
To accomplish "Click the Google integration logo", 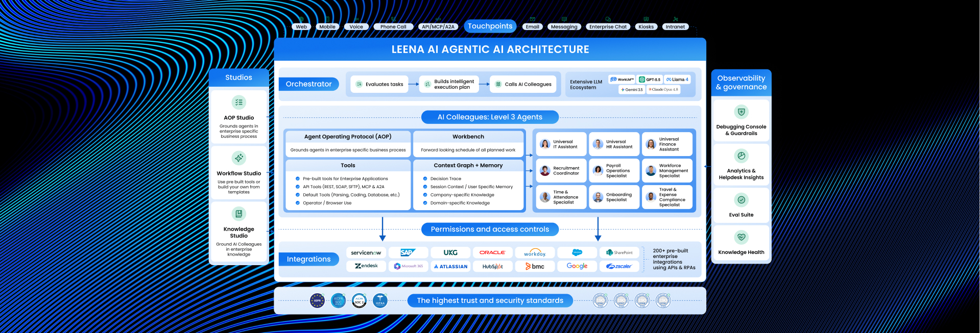I will [577, 266].
